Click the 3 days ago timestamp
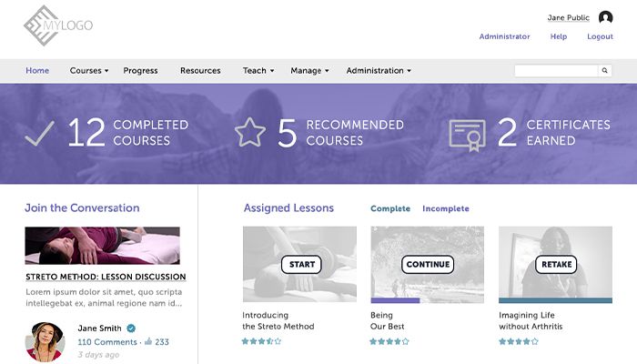The width and height of the screenshot is (637, 364). click(x=98, y=355)
